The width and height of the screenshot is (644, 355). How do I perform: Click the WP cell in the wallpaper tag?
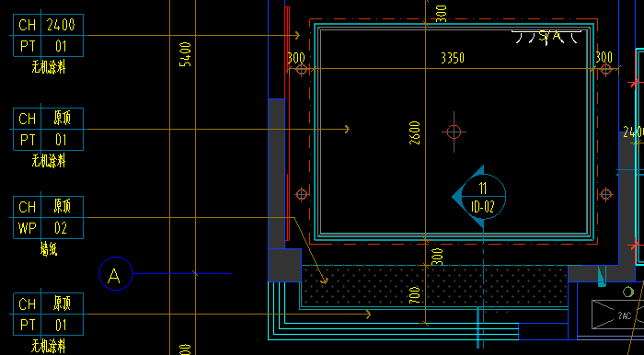click(27, 228)
